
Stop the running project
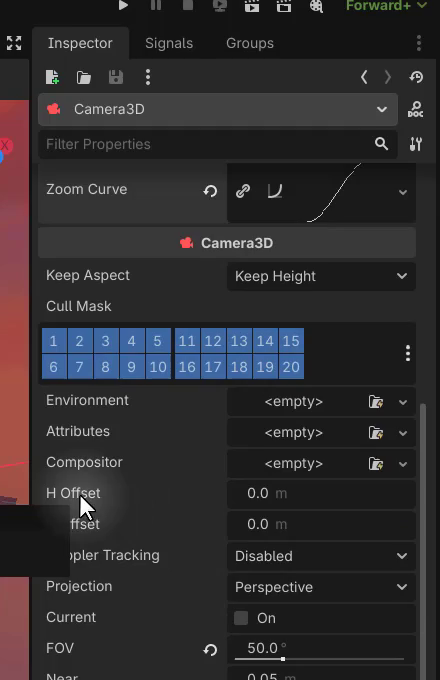[x=188, y=5]
